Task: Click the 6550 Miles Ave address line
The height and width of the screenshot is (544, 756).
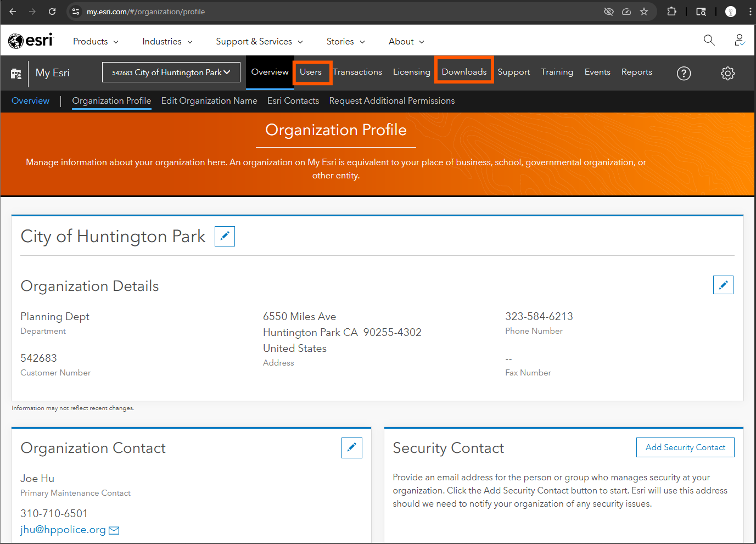Action: 299,317
